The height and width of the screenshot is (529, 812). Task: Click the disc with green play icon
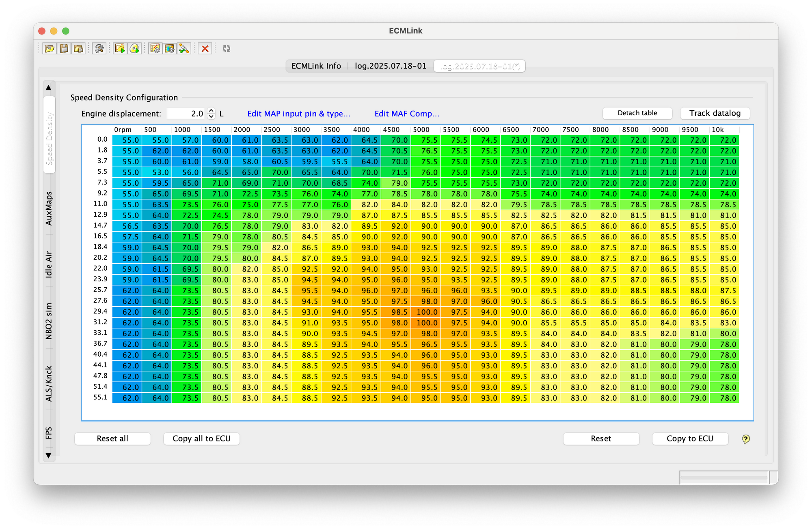click(x=134, y=49)
